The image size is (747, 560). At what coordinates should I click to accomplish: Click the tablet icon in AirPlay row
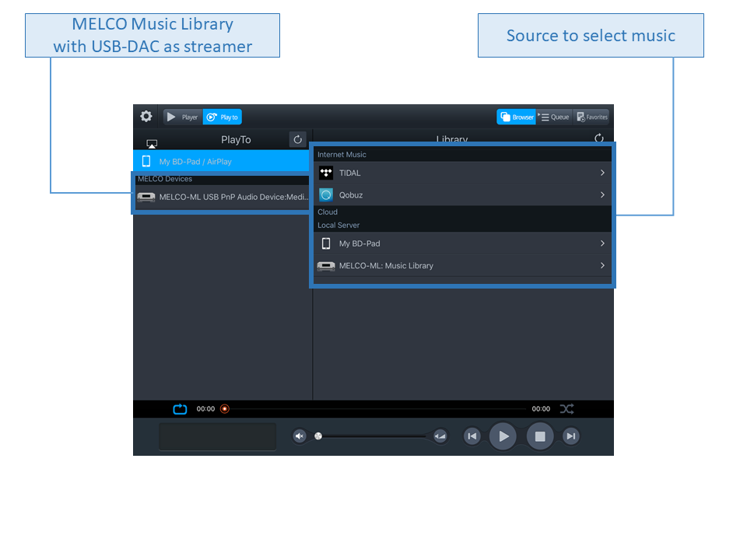click(146, 162)
